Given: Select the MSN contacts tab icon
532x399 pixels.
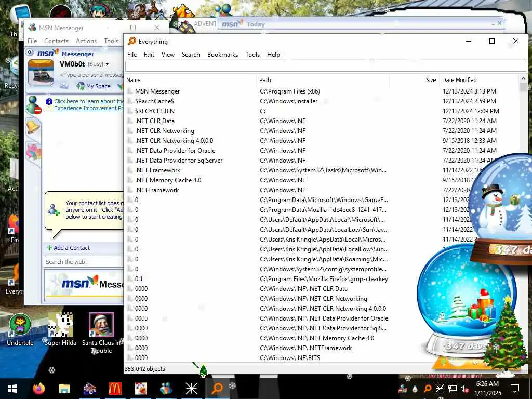Looking at the screenshot, I should click(x=34, y=104).
